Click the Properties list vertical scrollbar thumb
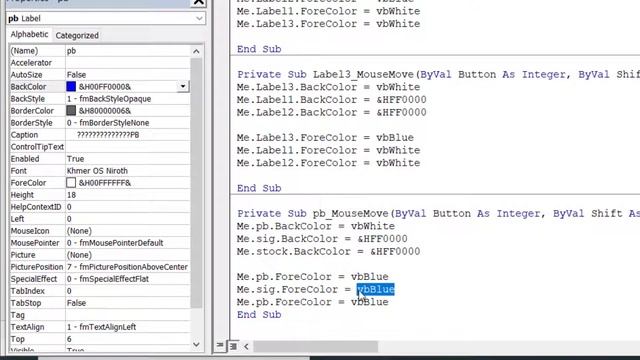The height and width of the screenshot is (360, 640). click(196, 183)
